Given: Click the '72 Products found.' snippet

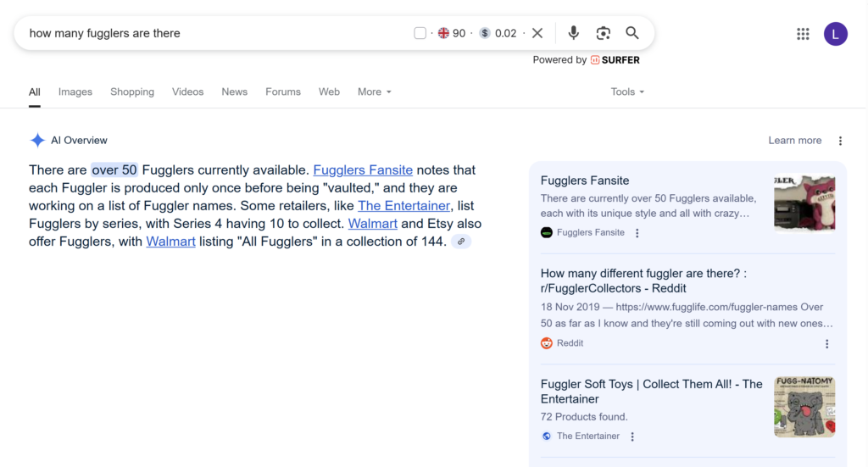Looking at the screenshot, I should [584, 417].
